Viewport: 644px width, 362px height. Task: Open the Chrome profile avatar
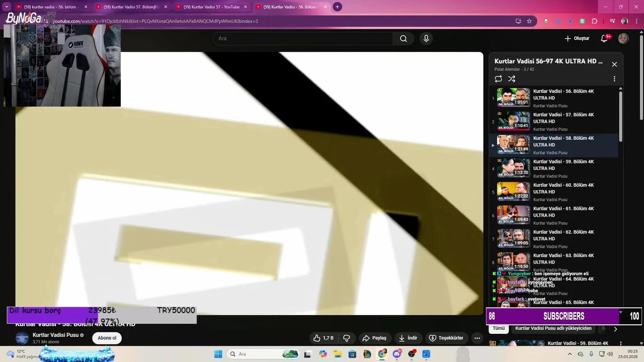point(624,21)
